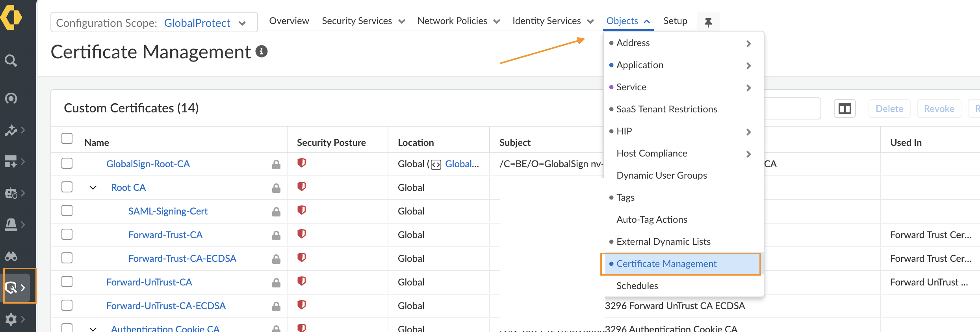
Task: Open the binoculars sidebar icon
Action: 11,256
